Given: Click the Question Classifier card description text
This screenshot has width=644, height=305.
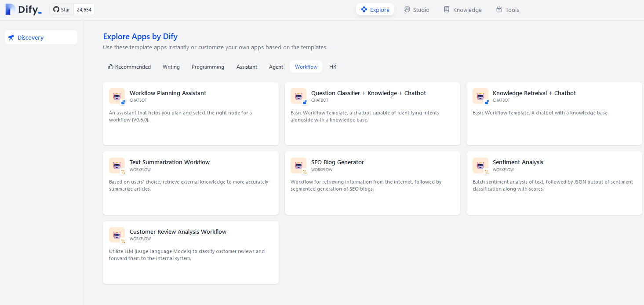Looking at the screenshot, I should pyautogui.click(x=365, y=116).
